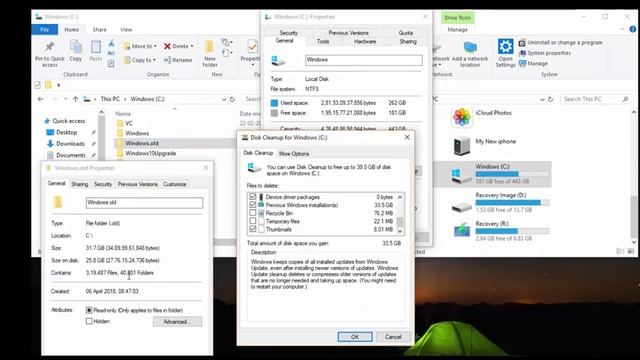The width and height of the screenshot is (640, 360).
Task: Click the Cut scissors icon
Action: point(111,43)
